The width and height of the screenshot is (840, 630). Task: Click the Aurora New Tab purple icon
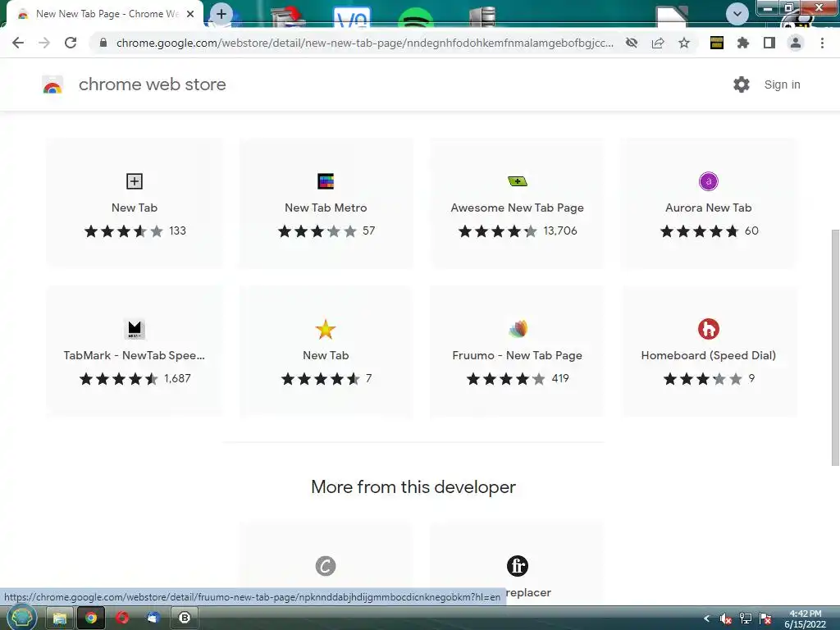(709, 181)
